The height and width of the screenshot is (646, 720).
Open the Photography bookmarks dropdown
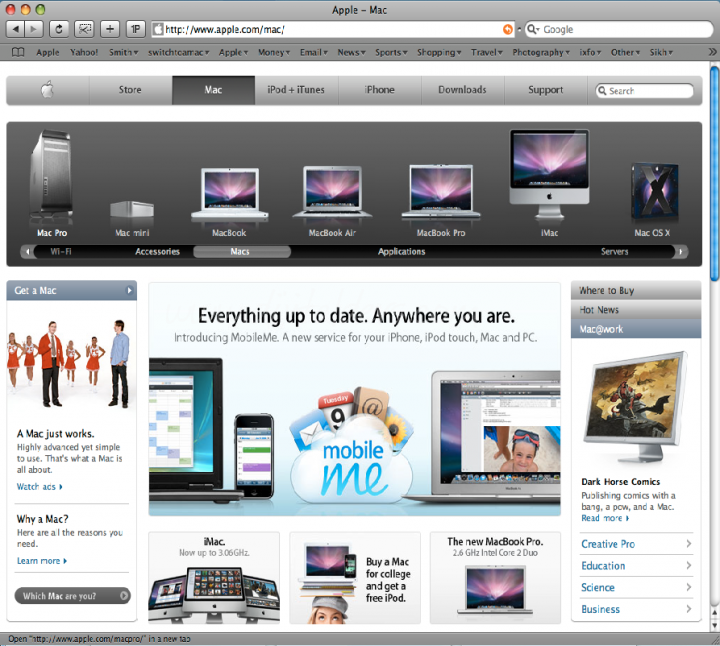pos(541,52)
